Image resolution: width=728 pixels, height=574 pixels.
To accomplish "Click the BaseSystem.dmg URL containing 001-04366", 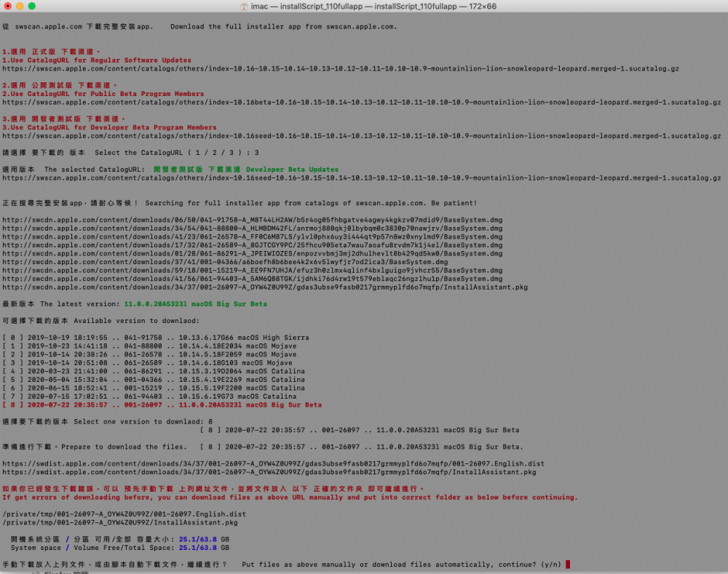I will tap(225, 262).
